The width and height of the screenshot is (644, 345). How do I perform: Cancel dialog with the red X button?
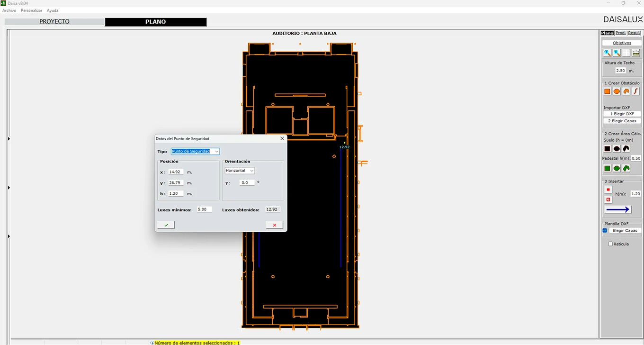tap(275, 225)
